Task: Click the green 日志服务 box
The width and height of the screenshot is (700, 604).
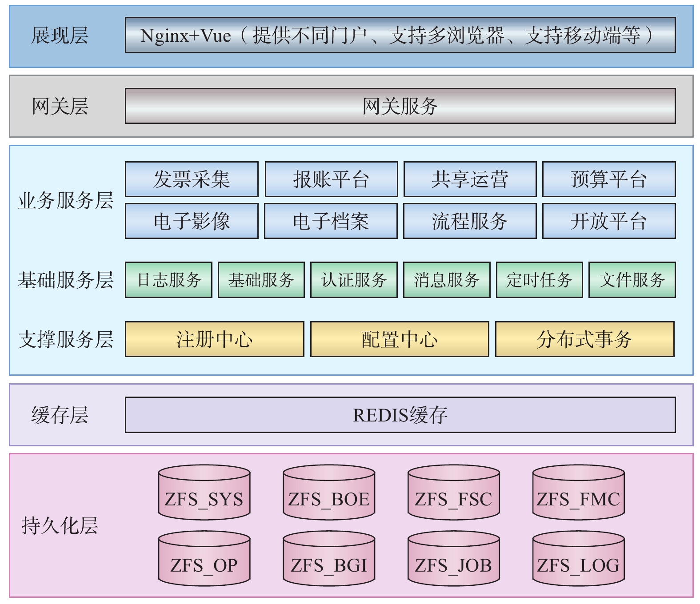Action: click(168, 280)
